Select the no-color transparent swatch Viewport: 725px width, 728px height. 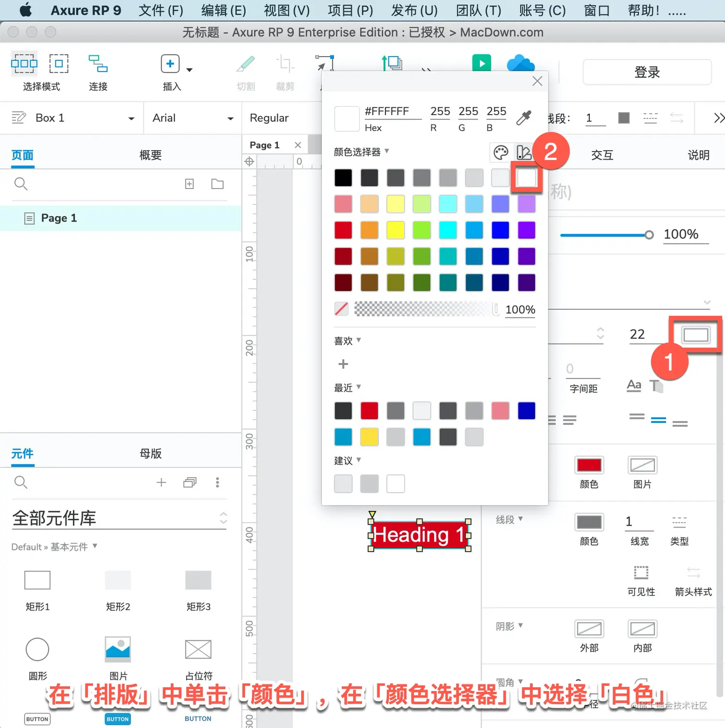coord(341,309)
